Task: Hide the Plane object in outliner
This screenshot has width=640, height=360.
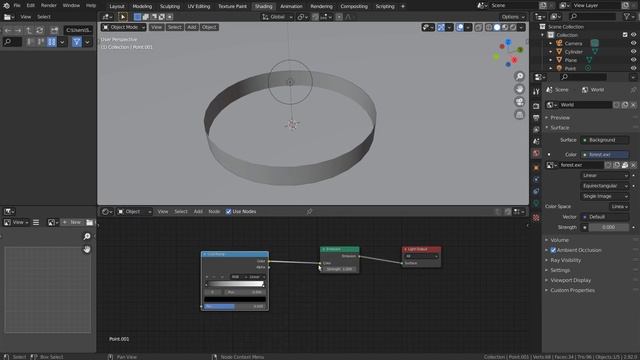Action: [633, 60]
